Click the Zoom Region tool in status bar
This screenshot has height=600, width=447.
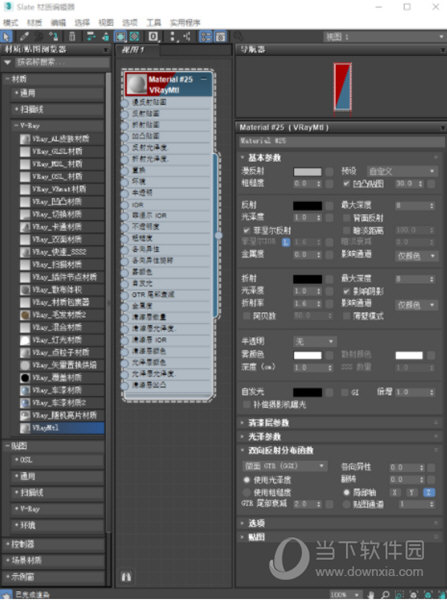click(x=399, y=595)
